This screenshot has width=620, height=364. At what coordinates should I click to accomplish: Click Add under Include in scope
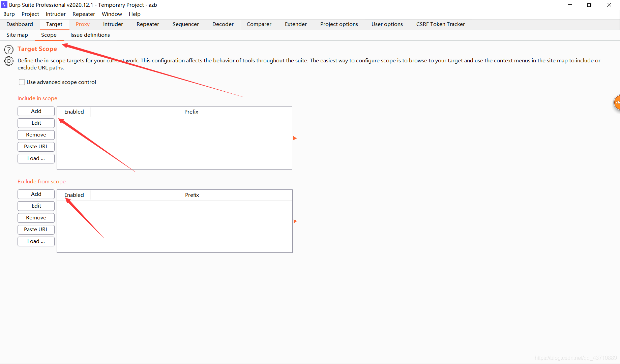36,111
